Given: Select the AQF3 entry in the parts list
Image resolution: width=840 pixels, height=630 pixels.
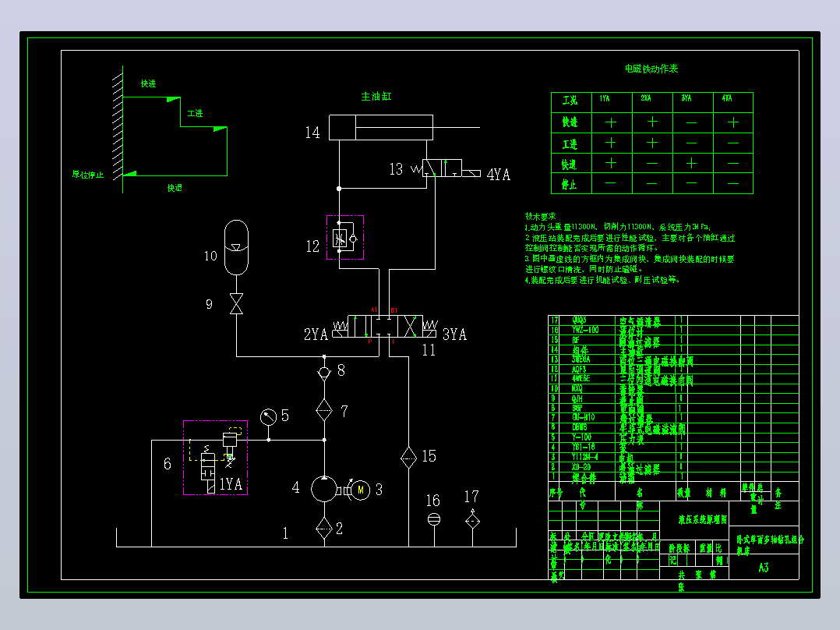Looking at the screenshot, I should click(579, 369).
